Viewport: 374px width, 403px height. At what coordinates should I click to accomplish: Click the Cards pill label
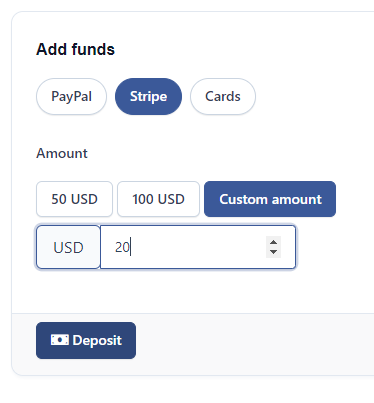[223, 97]
